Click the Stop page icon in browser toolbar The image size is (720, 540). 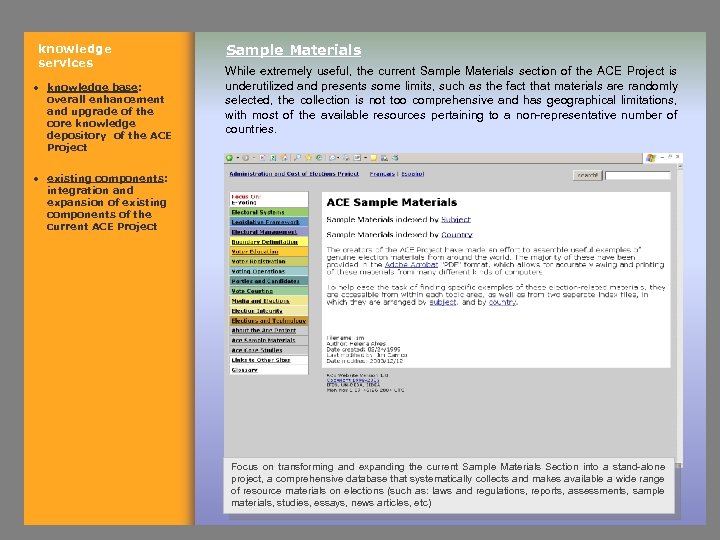click(x=263, y=158)
